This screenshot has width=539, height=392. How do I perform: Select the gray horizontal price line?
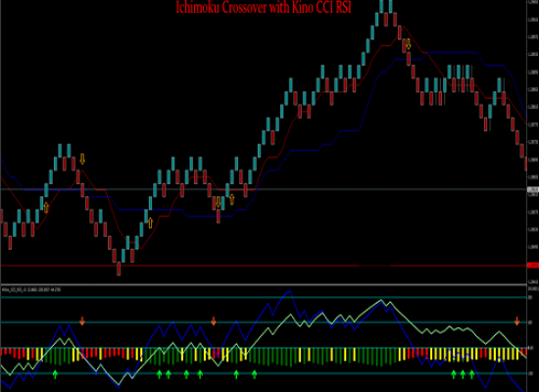[264, 189]
